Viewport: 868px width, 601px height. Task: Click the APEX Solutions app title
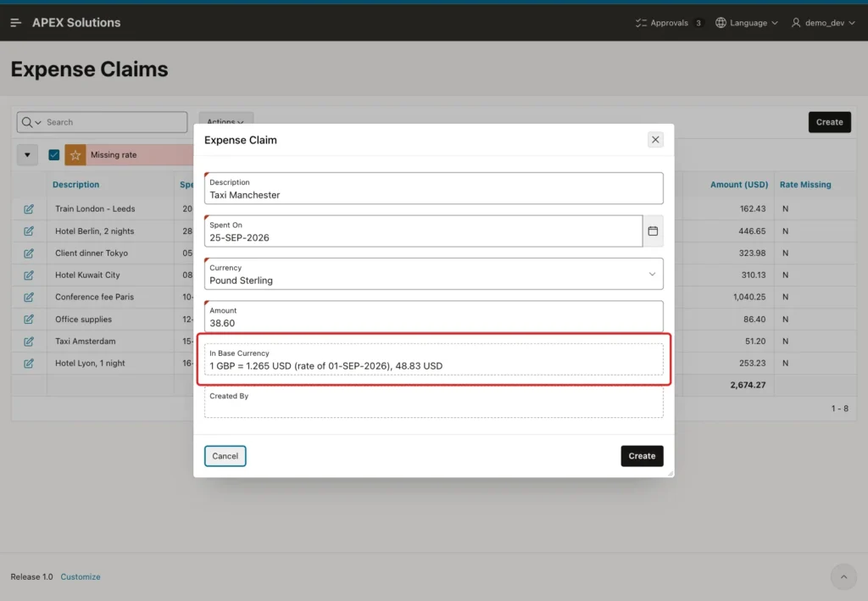click(x=76, y=23)
